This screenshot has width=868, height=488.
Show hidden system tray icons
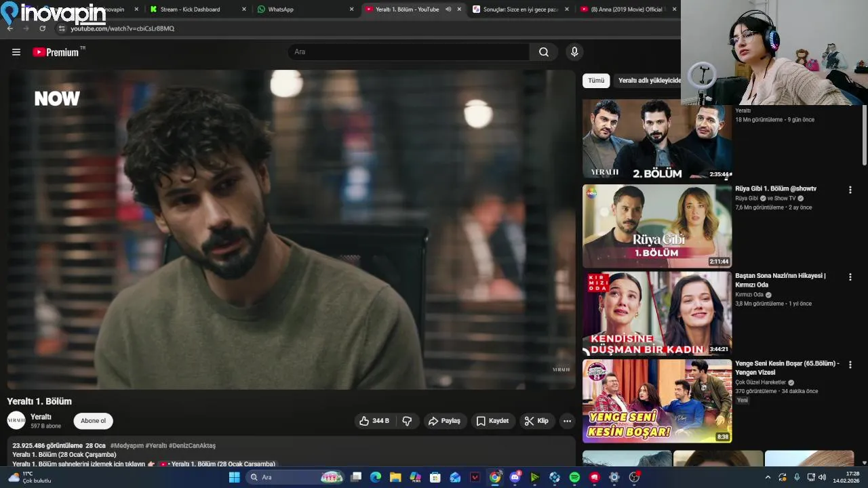[x=768, y=477]
